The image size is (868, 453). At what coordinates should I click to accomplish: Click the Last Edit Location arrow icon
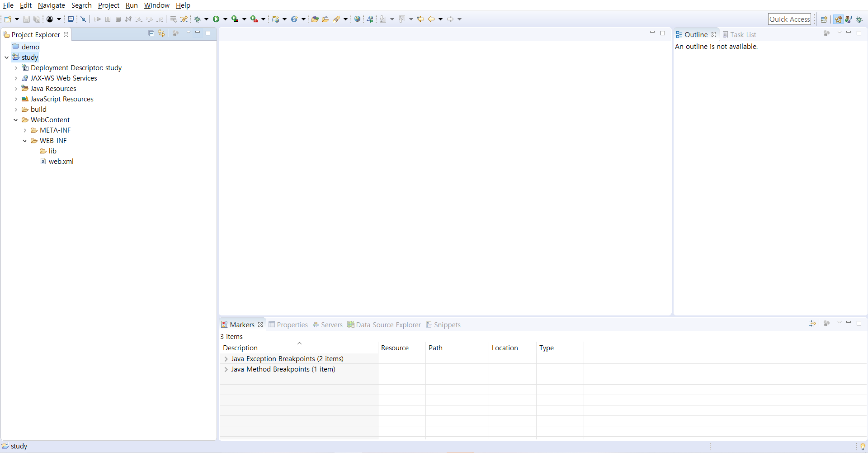(x=420, y=19)
